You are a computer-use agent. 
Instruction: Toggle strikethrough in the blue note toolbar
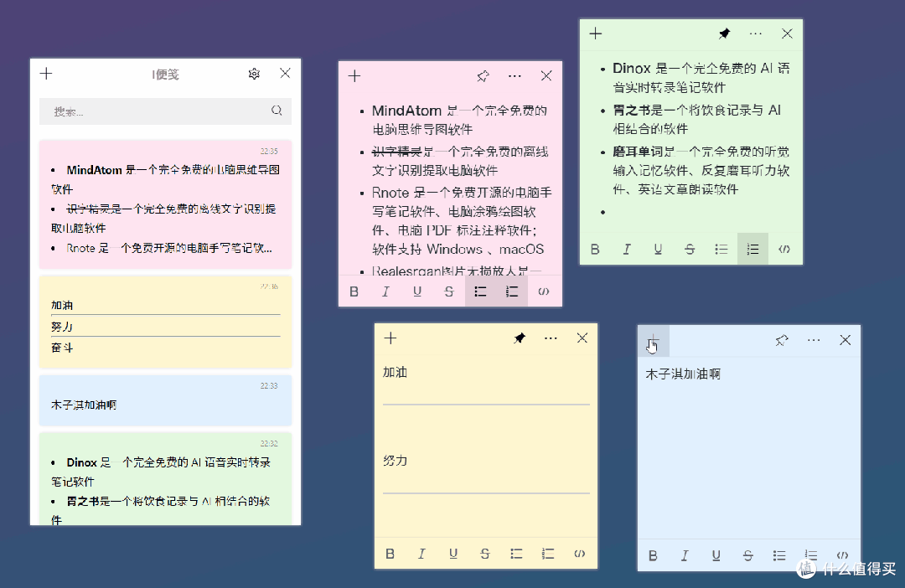coord(747,555)
